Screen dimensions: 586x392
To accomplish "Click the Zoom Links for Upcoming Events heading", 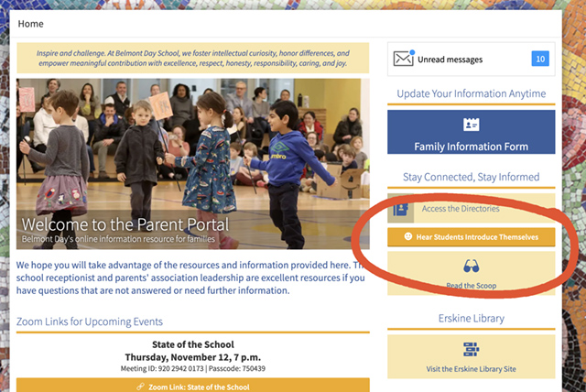I will (90, 321).
